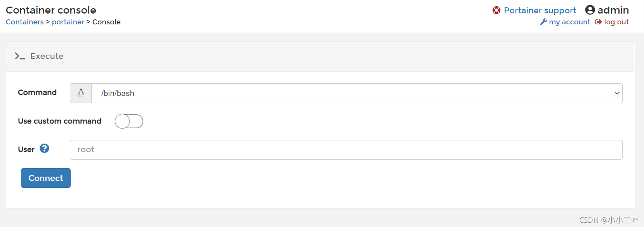Click the User help question mark icon
Screen dimensions: 644x227
pyautogui.click(x=45, y=148)
